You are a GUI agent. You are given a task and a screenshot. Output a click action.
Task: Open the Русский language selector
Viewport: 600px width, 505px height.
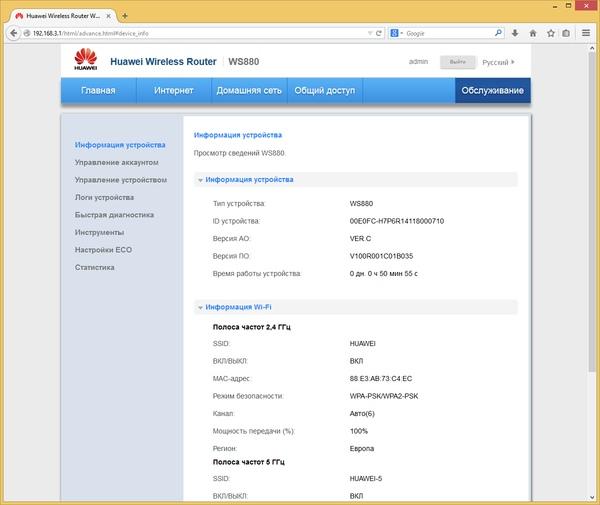point(498,62)
